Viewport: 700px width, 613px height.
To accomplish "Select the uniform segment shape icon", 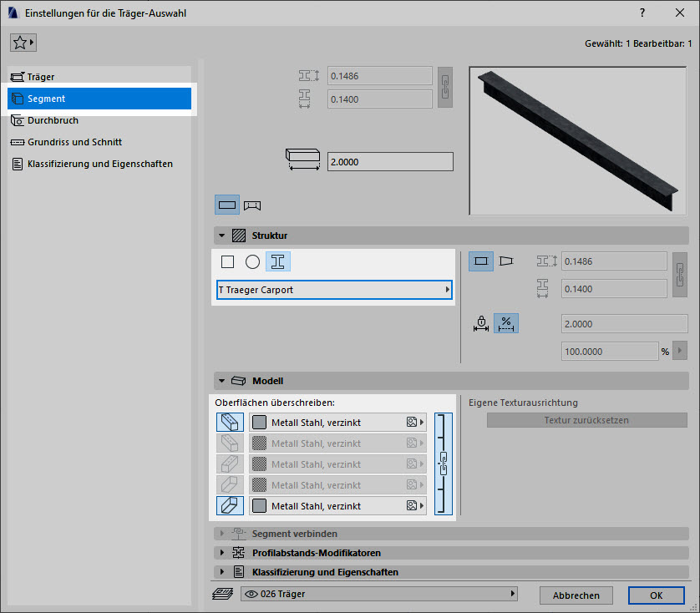I will point(481,261).
